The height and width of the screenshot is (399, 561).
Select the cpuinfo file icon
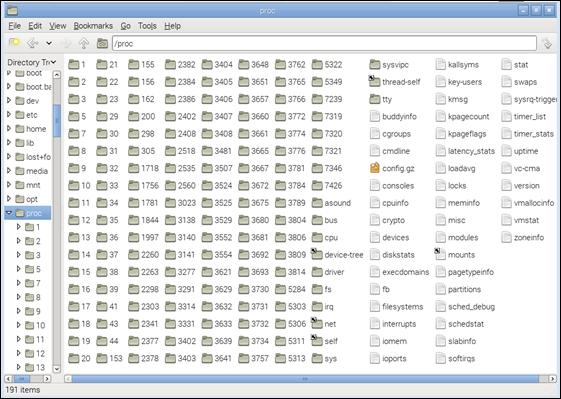pyautogui.click(x=375, y=203)
